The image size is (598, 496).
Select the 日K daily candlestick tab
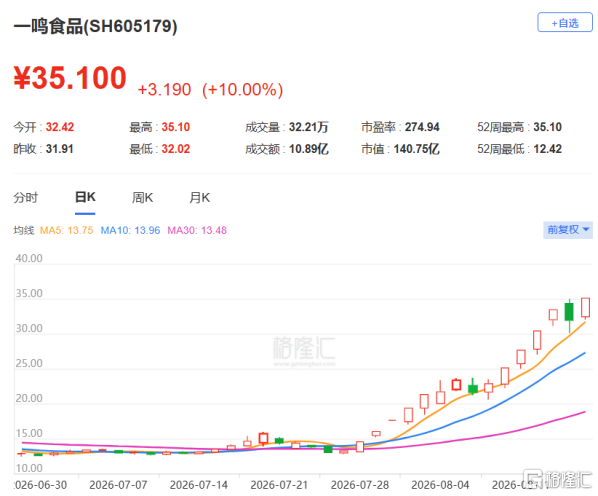point(85,197)
